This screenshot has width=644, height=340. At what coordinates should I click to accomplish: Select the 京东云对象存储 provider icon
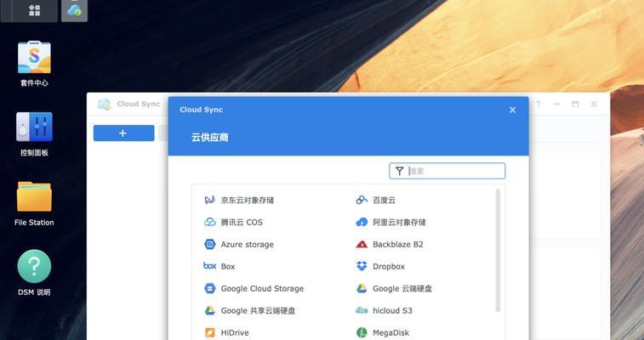210,200
